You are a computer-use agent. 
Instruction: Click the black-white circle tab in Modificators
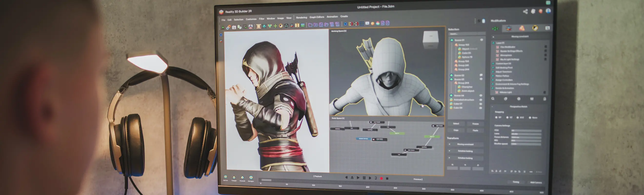coord(535,28)
